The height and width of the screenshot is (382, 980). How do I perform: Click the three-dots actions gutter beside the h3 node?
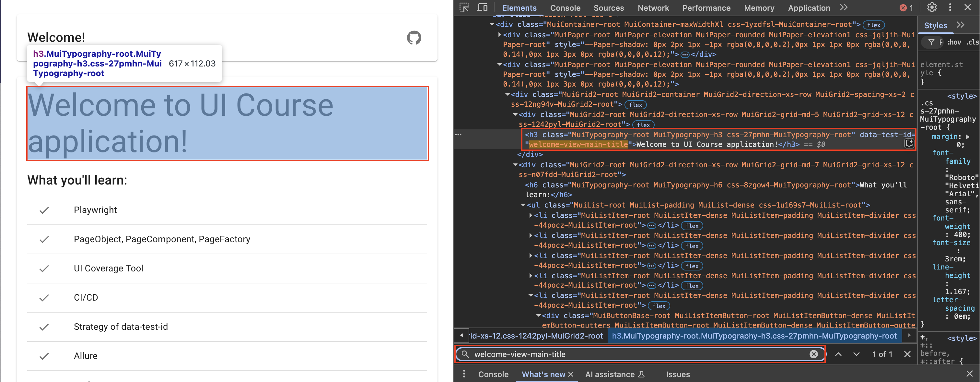click(x=458, y=135)
